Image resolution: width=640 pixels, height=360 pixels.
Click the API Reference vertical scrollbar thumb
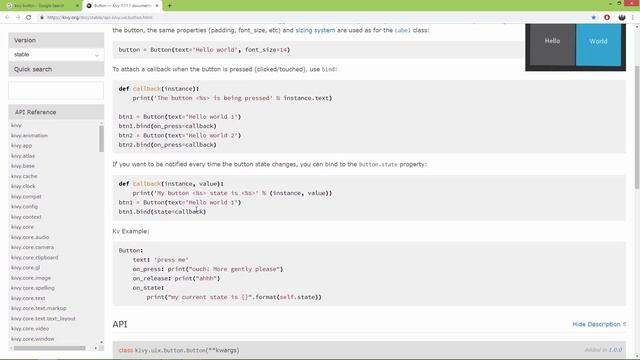[x=101, y=139]
